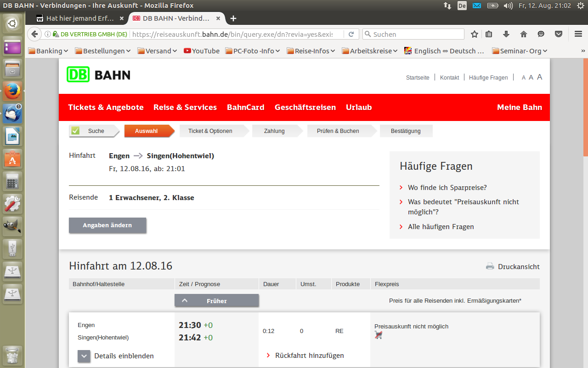588x368 pixels.
Task: Click the DB BAHN logo
Action: tap(98, 75)
